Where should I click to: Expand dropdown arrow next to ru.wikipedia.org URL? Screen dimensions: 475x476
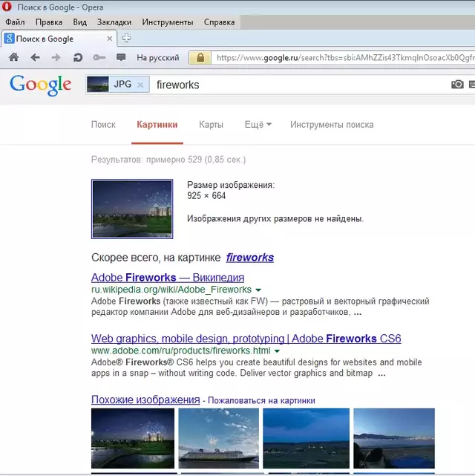coord(258,290)
